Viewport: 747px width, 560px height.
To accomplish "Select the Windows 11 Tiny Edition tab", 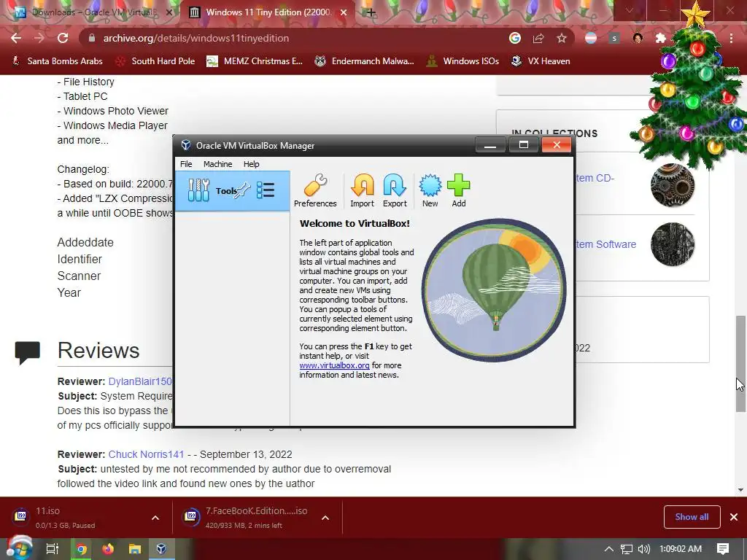I will pyautogui.click(x=268, y=12).
